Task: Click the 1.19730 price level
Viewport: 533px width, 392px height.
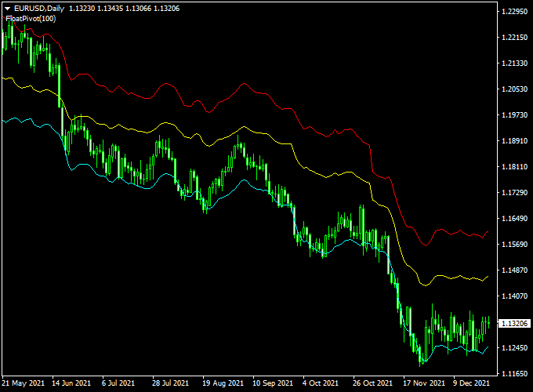Action: (x=515, y=115)
